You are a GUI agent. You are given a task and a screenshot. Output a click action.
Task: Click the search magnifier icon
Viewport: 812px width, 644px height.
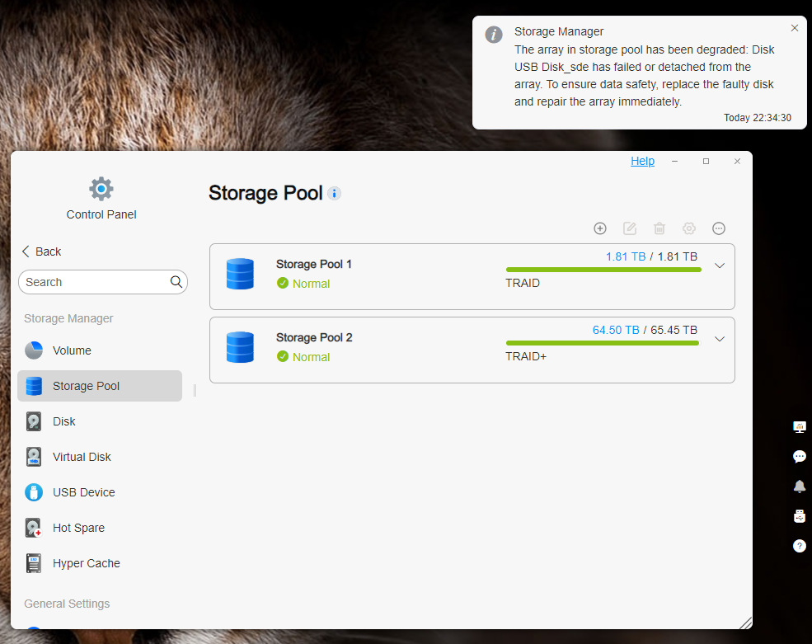176,282
